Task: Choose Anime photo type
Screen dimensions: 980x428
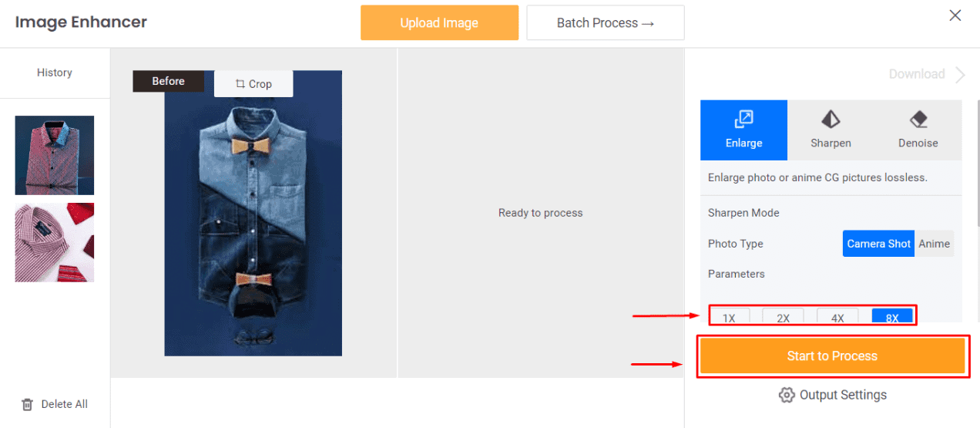Action: point(934,244)
